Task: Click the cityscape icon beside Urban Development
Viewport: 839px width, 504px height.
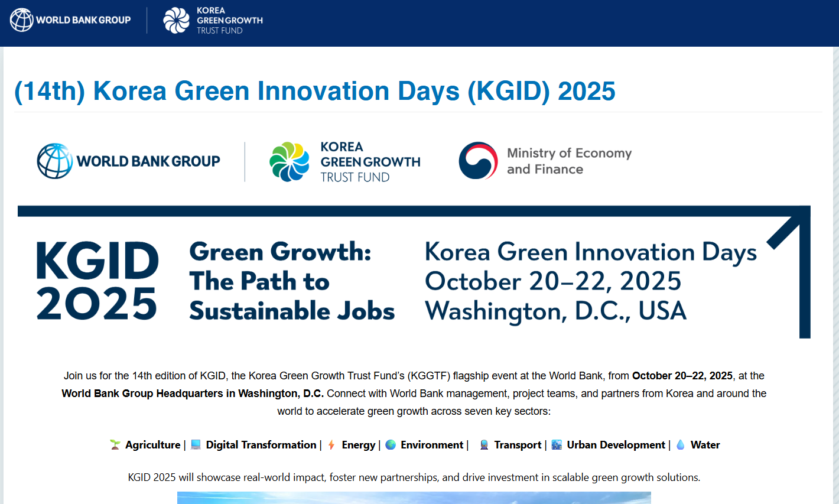Action: pos(557,445)
